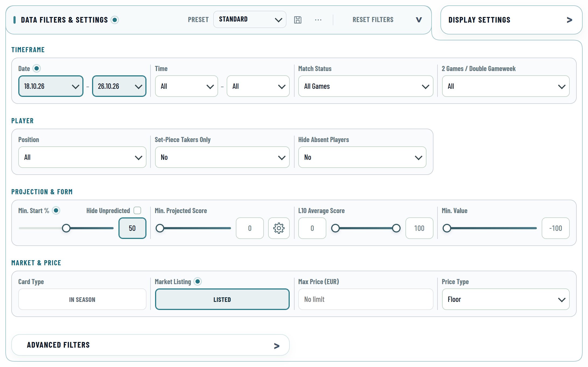Open projected score settings gear

click(279, 228)
